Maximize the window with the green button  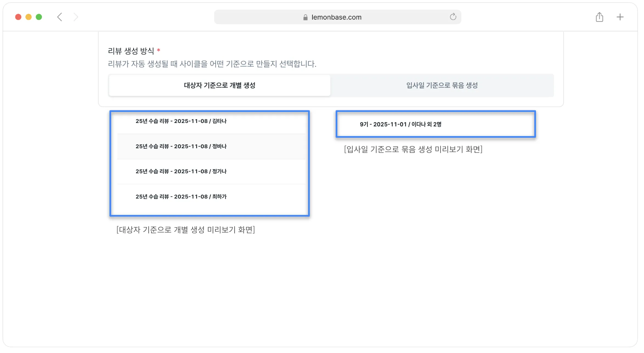pyautogui.click(x=39, y=17)
